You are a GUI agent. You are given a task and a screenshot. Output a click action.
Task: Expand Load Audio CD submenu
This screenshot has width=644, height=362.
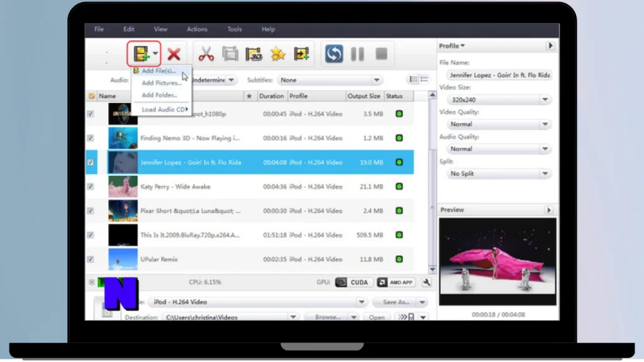pos(161,109)
